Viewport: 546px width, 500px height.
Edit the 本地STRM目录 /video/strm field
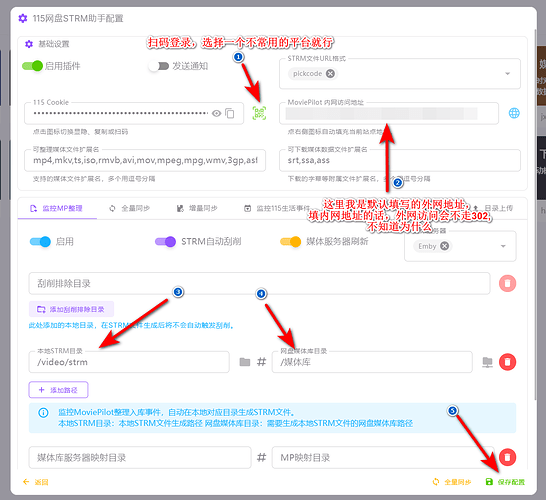coord(129,362)
